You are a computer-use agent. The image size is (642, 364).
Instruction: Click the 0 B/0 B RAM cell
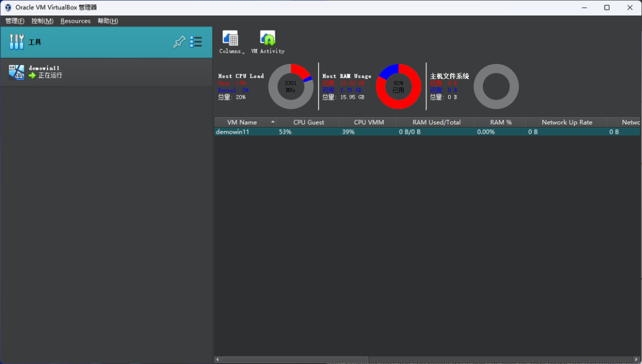tap(410, 132)
